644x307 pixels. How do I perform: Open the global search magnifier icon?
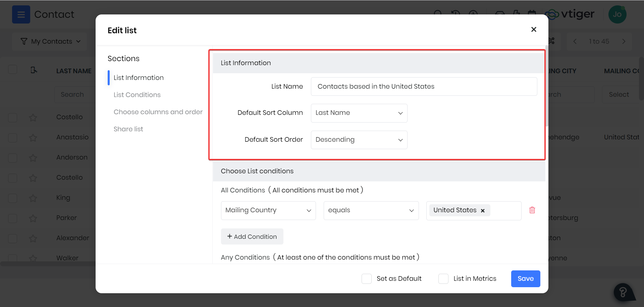[x=438, y=14]
